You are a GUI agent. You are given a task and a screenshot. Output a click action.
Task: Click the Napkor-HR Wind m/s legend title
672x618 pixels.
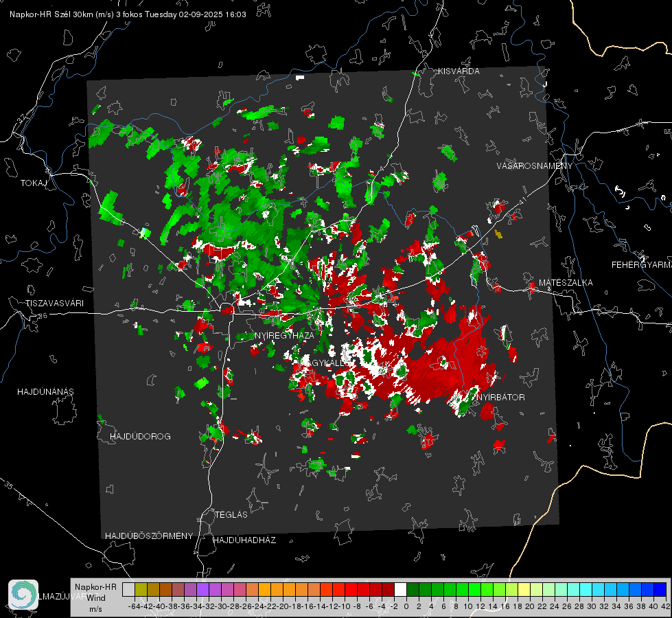[95, 598]
